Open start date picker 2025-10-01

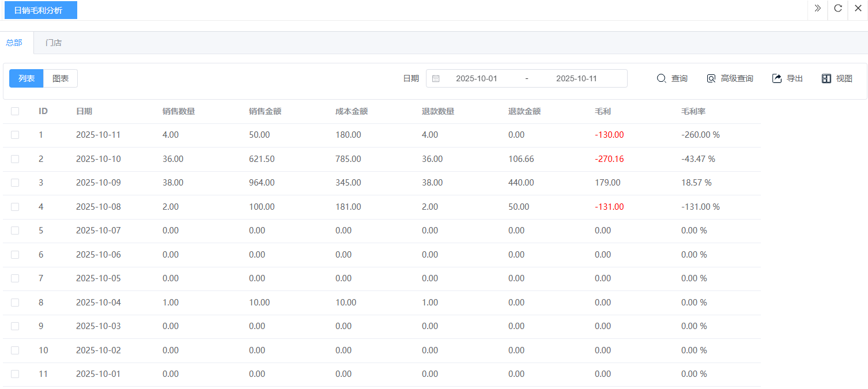pyautogui.click(x=476, y=78)
